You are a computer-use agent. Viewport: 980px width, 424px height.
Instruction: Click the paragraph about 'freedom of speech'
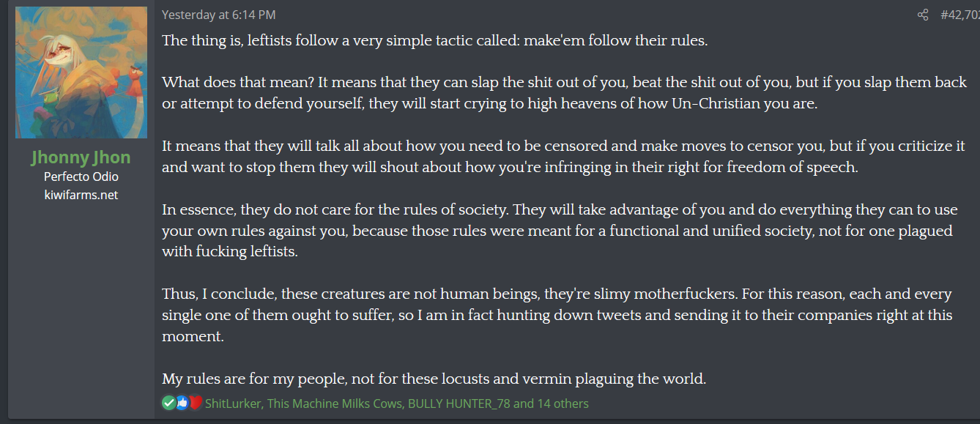click(x=563, y=157)
